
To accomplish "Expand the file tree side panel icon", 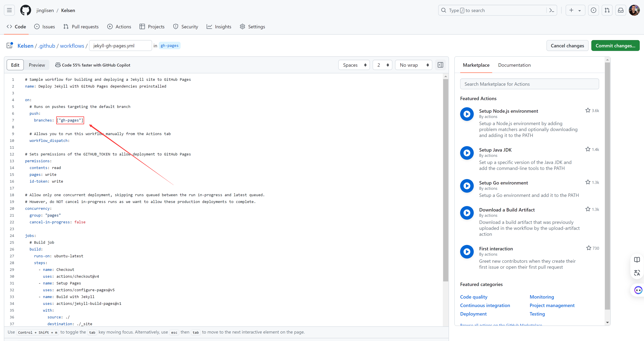I will pos(10,45).
